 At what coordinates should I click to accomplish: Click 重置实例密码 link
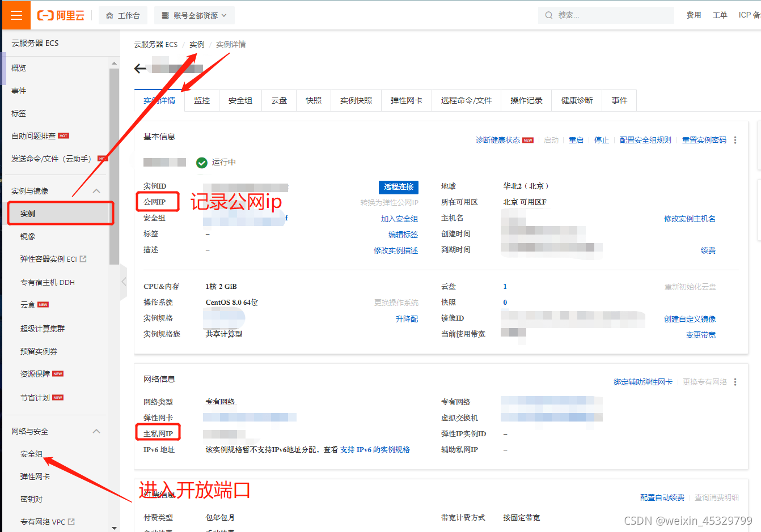point(704,140)
